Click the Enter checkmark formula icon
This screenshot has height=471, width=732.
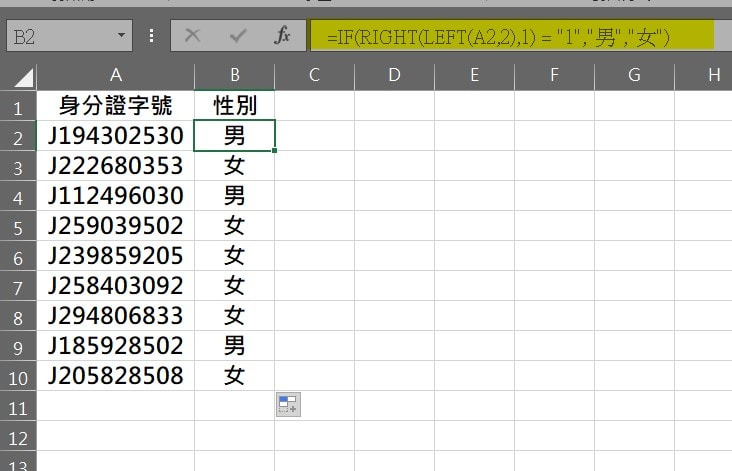pyautogui.click(x=238, y=36)
